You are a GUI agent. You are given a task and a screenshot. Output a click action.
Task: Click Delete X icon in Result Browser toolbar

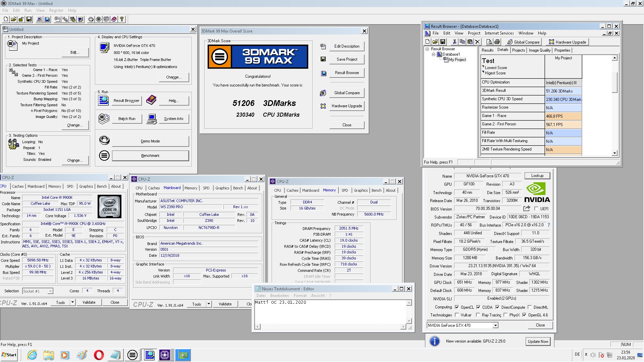click(478, 42)
